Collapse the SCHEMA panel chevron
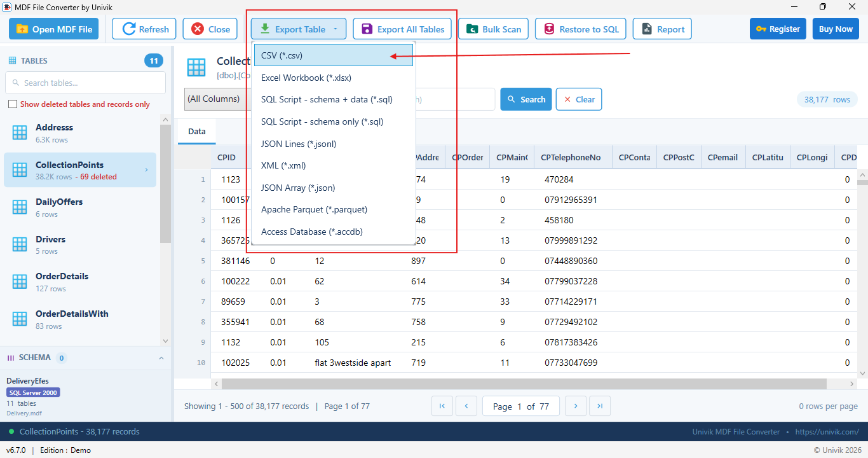The width and height of the screenshot is (868, 458). pyautogui.click(x=161, y=358)
